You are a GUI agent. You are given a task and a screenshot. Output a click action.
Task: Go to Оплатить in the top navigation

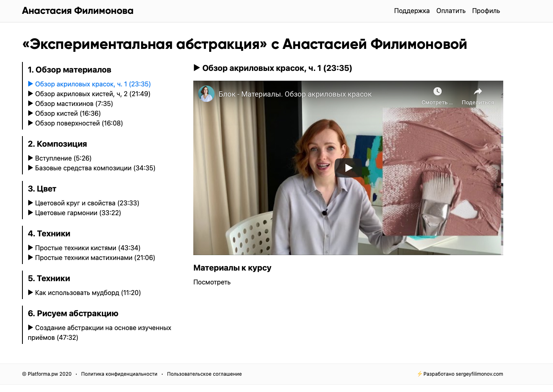[451, 11]
